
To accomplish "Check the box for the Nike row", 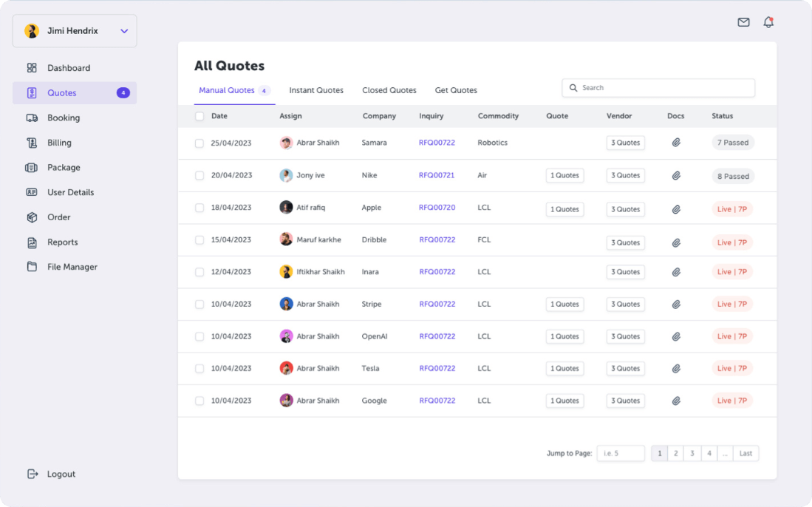I will click(x=199, y=176).
